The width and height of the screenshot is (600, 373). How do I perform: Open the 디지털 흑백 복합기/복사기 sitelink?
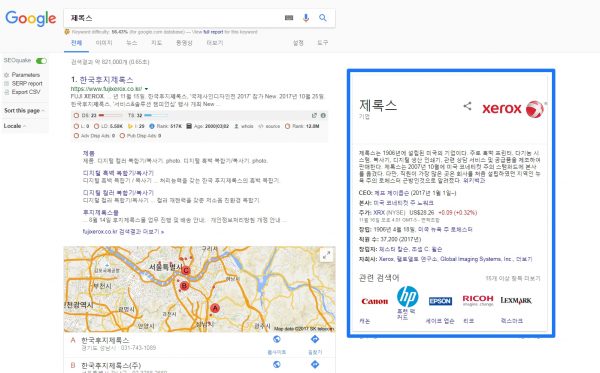[118, 173]
